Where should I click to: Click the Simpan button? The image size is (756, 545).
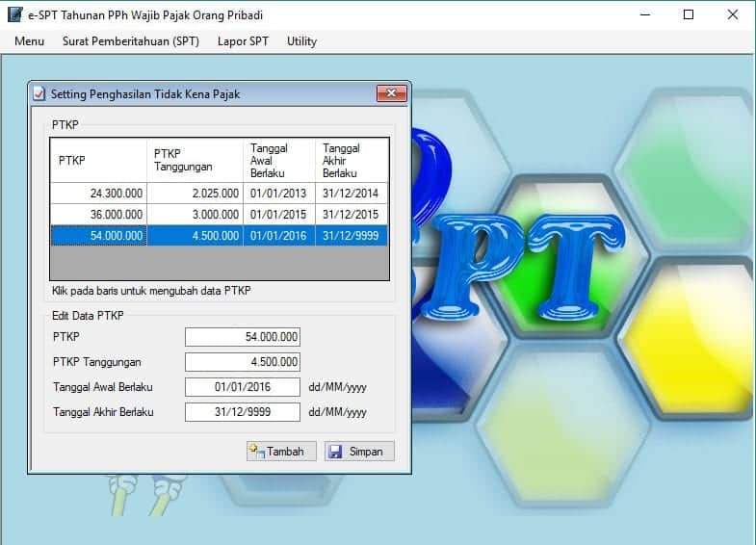[359, 451]
